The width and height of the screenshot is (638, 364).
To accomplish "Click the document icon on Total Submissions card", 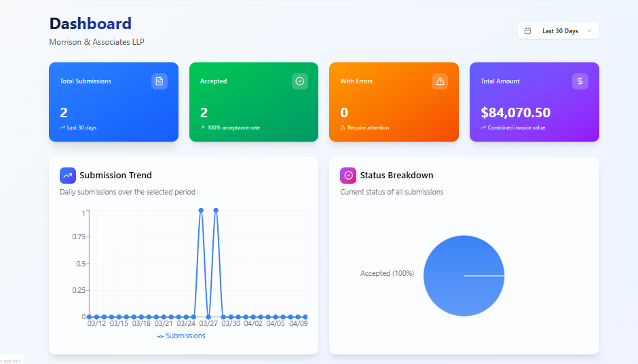I will point(159,81).
